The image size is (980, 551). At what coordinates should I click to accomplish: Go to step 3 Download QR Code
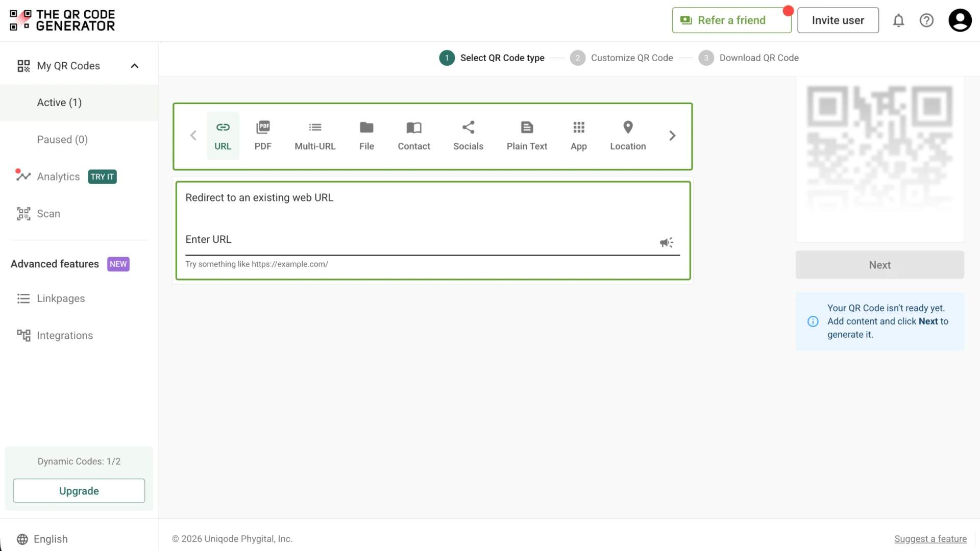coord(748,58)
